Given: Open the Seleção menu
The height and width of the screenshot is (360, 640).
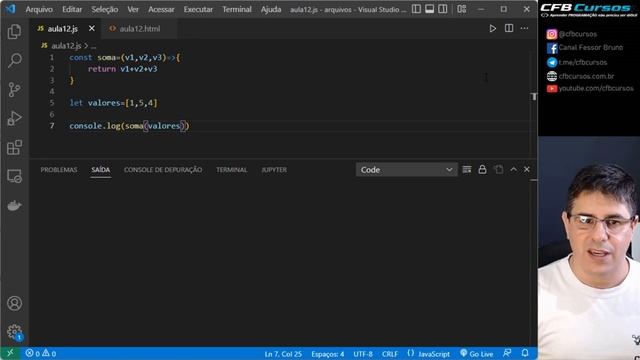Looking at the screenshot, I should pos(104,9).
